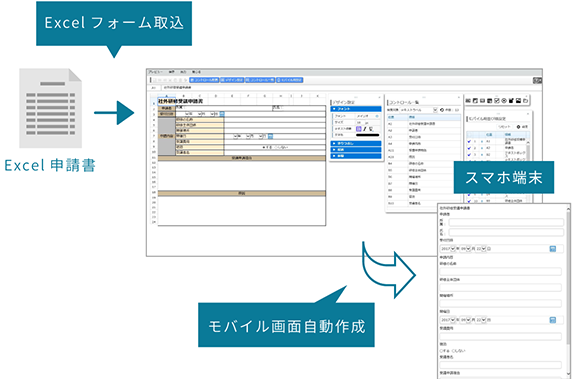Viewport: 575px width, 379px height.
Task: Close the デザイン設定 panel
Action: point(379,97)
